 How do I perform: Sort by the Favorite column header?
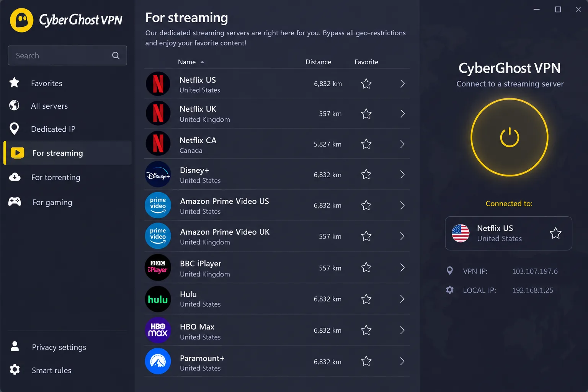point(366,62)
